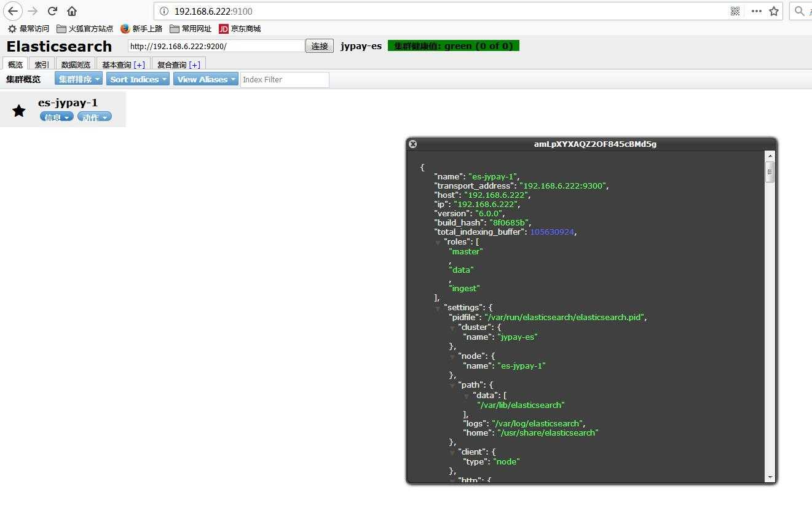Click the es-jypay-1 node name heading
Screen dimensions: 812x505
click(x=68, y=103)
